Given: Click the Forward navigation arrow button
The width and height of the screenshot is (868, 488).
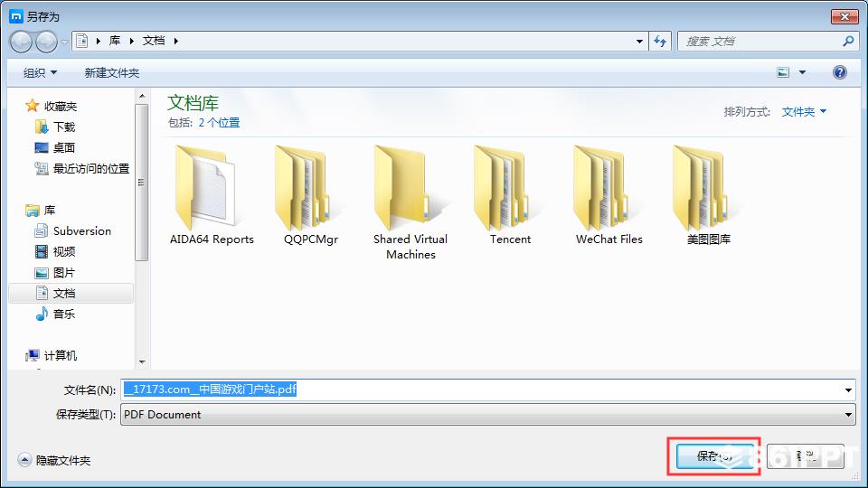Looking at the screenshot, I should (x=46, y=42).
